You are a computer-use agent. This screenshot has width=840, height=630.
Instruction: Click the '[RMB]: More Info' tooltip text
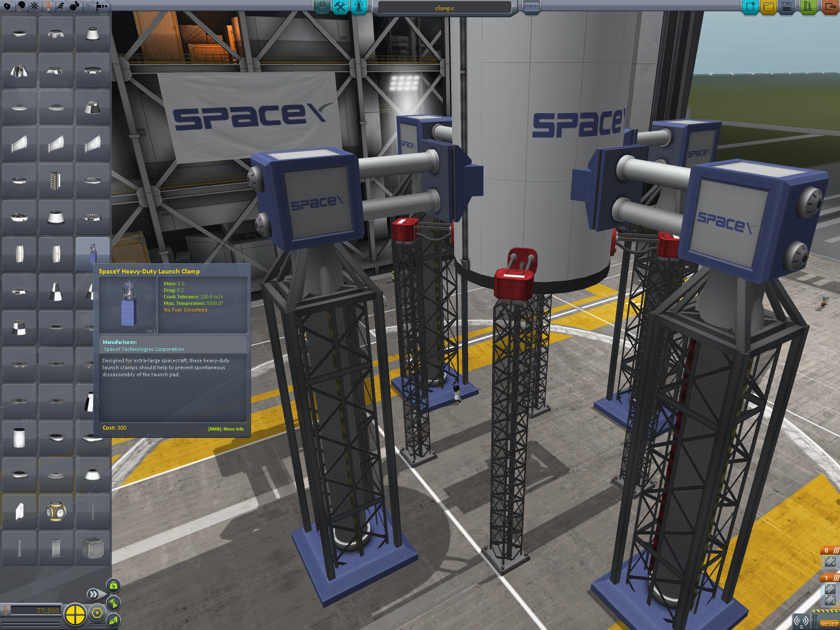coord(226,429)
